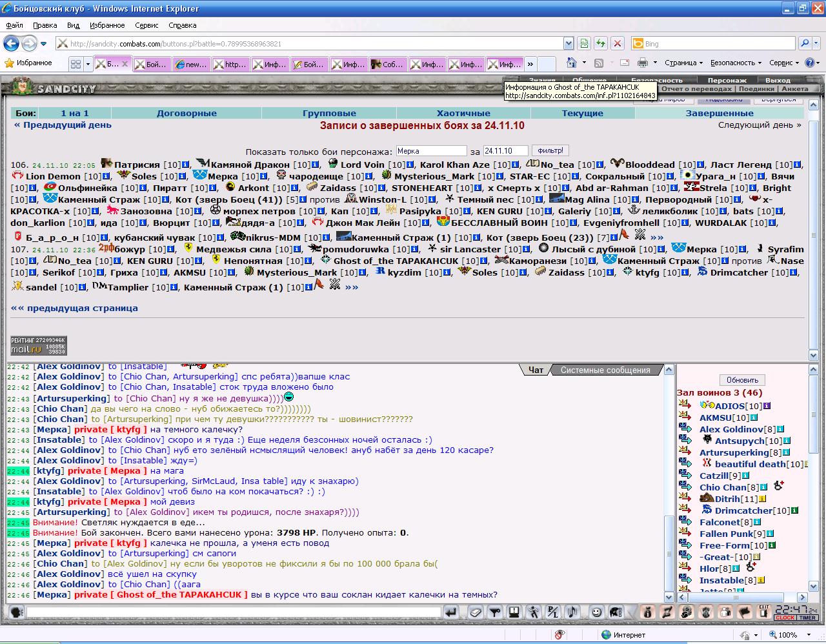Screen dimensions: 826x644
Task: Click the eraser clear-chat icon
Action: [476, 612]
